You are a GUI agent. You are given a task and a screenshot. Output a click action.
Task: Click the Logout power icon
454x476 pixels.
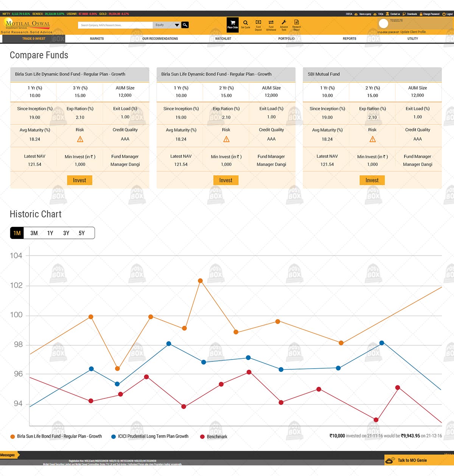coord(444,14)
